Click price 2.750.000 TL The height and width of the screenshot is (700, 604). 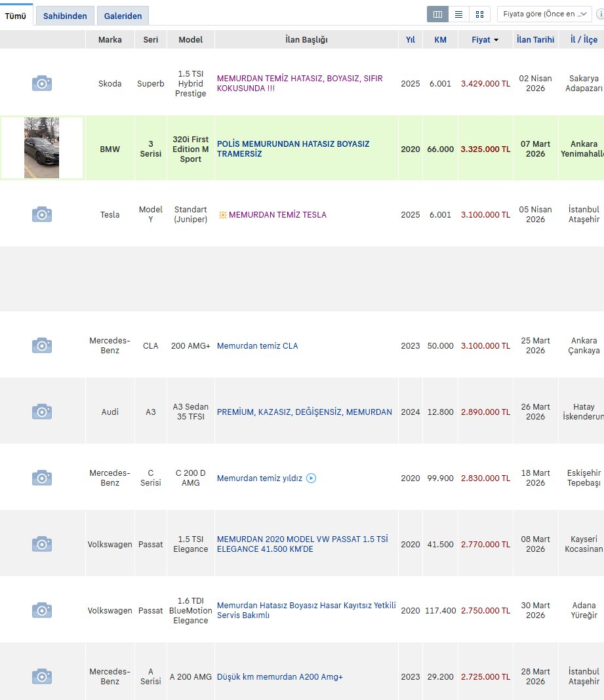pyautogui.click(x=485, y=610)
